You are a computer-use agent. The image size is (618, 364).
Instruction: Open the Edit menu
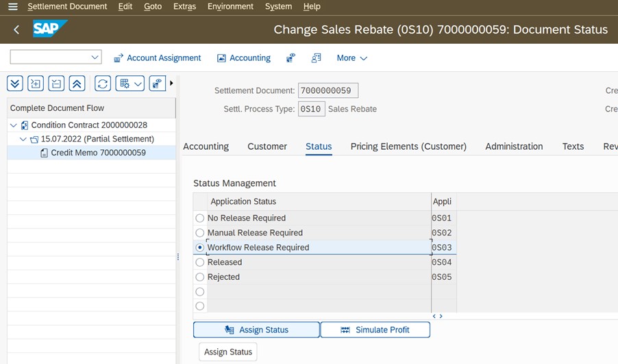(x=125, y=7)
